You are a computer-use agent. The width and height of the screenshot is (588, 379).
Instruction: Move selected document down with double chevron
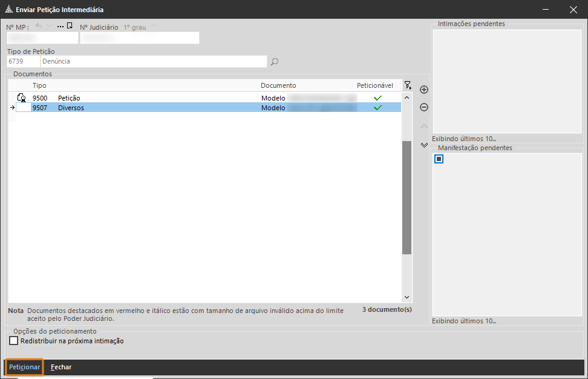(x=424, y=145)
